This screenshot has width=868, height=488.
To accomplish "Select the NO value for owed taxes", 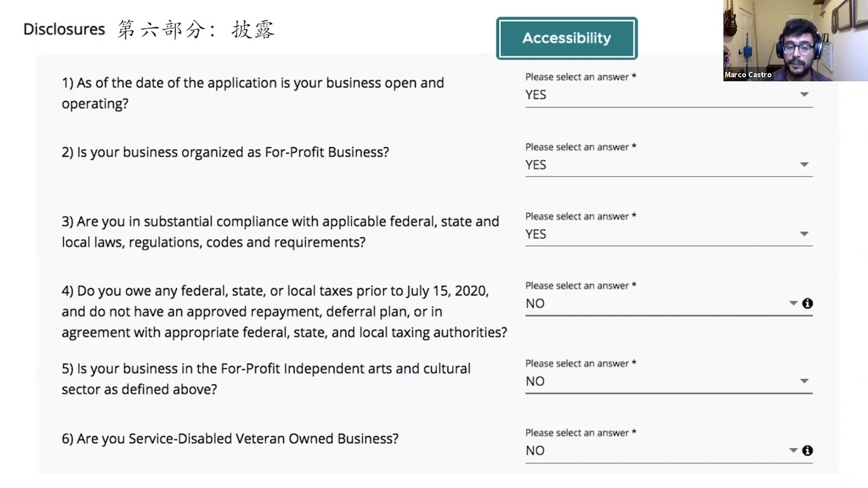I will tap(535, 304).
